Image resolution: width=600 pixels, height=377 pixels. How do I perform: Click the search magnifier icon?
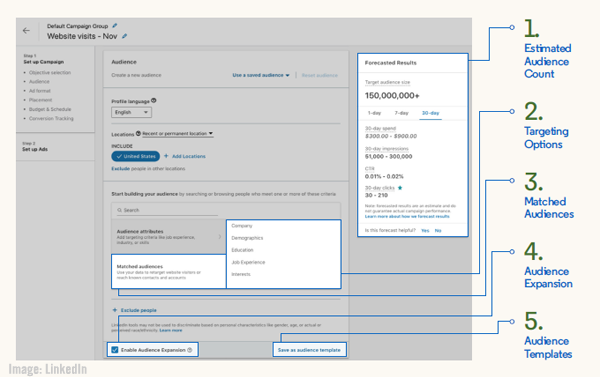119,210
